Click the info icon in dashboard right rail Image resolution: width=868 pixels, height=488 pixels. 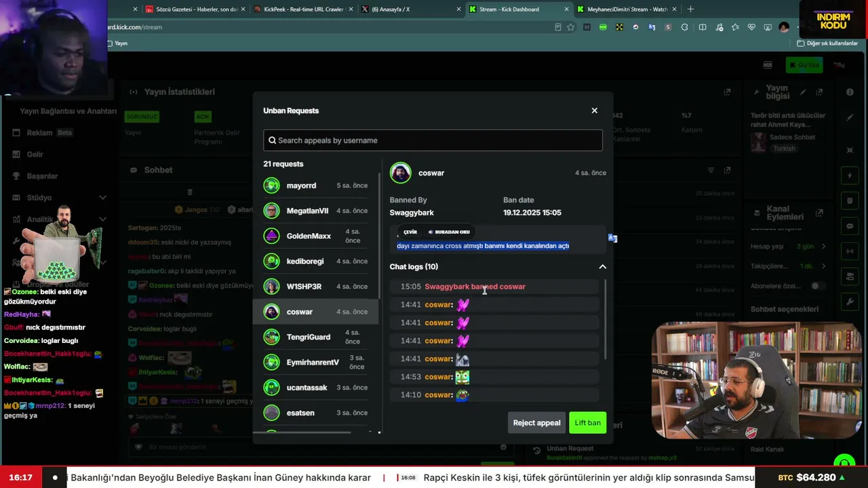[850, 92]
